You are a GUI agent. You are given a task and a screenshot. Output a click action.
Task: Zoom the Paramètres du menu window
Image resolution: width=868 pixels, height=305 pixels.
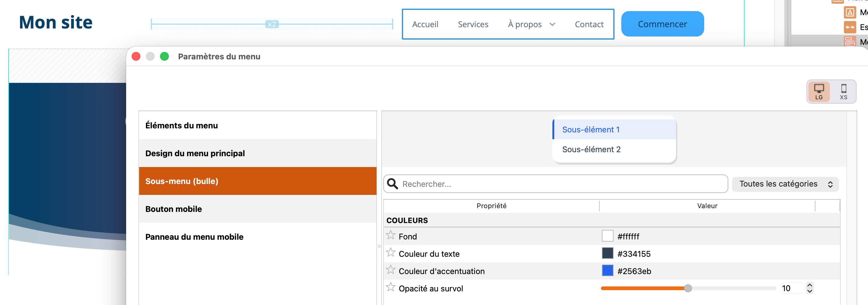(x=164, y=57)
